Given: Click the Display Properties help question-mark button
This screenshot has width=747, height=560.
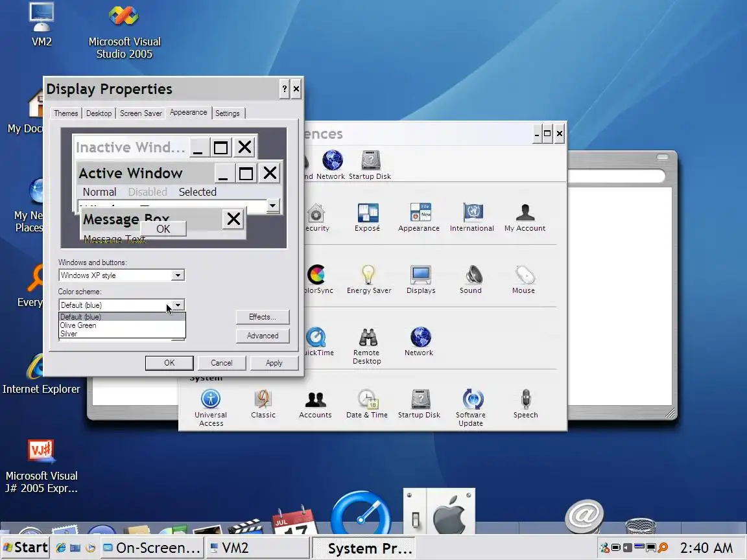Looking at the screenshot, I should (x=285, y=89).
